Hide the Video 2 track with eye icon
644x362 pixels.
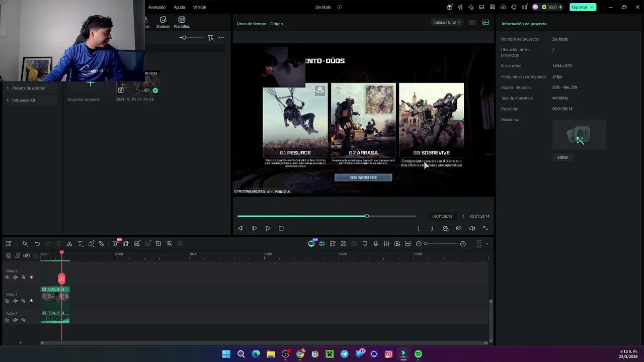click(x=31, y=278)
